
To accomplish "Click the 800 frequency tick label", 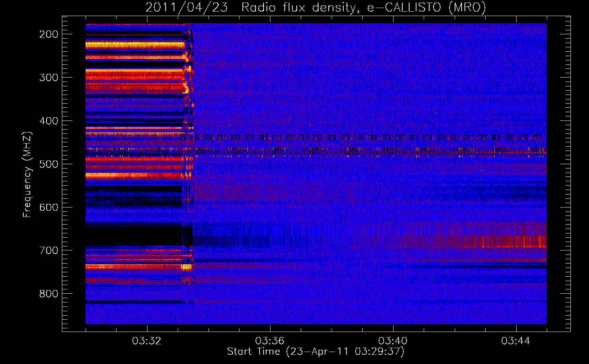I will pos(49,294).
